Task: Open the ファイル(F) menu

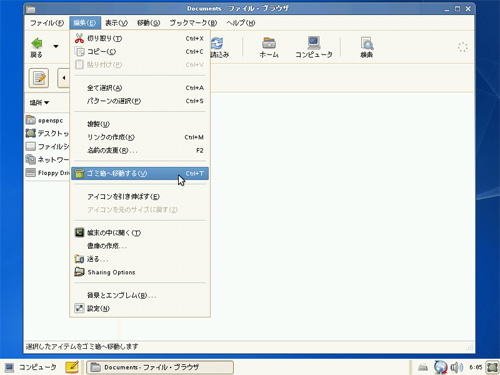Action: [x=47, y=23]
